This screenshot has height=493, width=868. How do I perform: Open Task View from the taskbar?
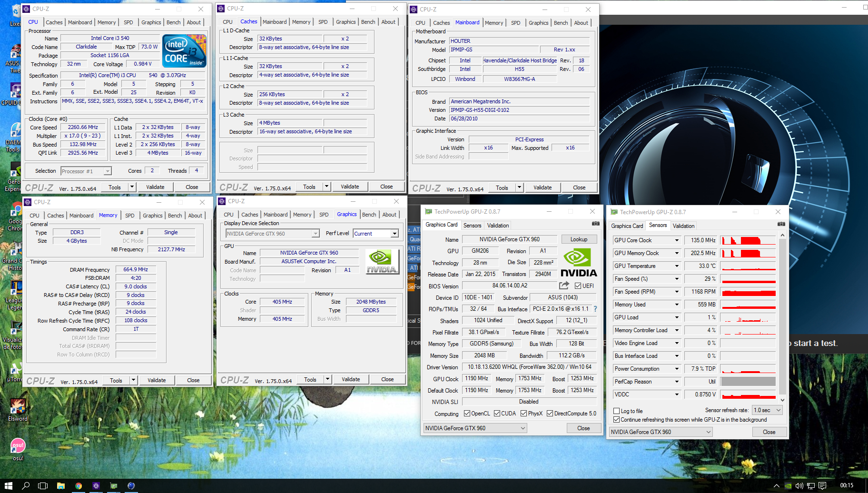click(x=43, y=486)
